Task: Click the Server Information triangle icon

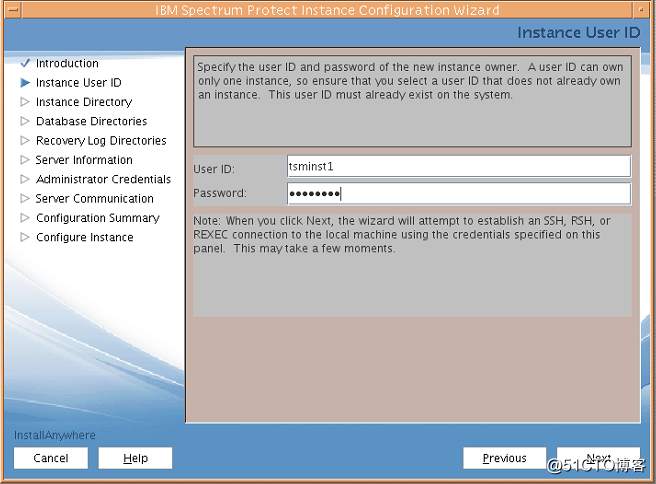Action: pos(25,160)
